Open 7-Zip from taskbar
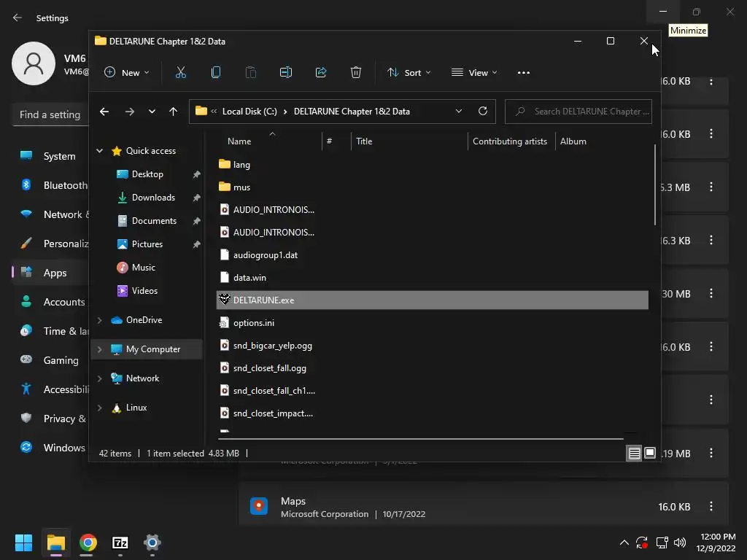The height and width of the screenshot is (560, 747). click(x=120, y=542)
